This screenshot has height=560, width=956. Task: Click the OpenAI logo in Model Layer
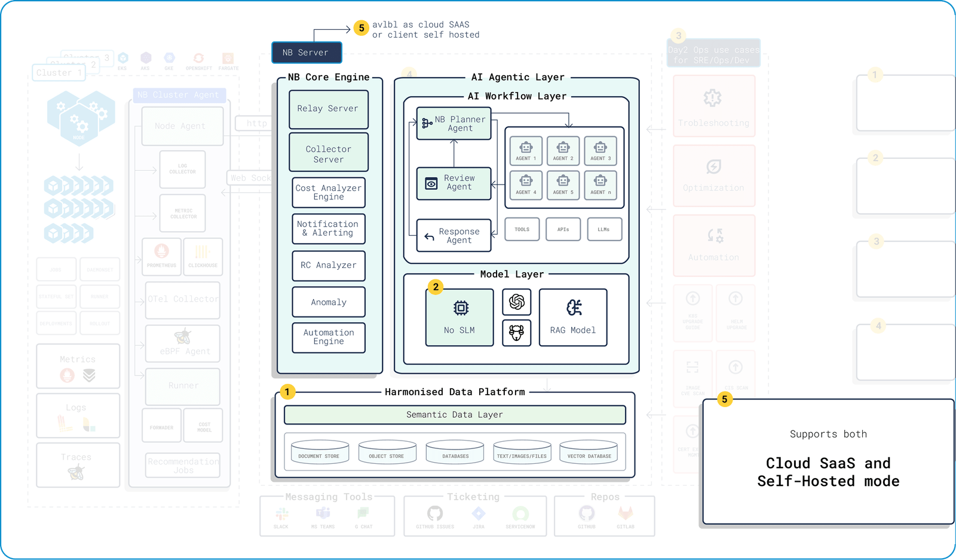point(517,302)
